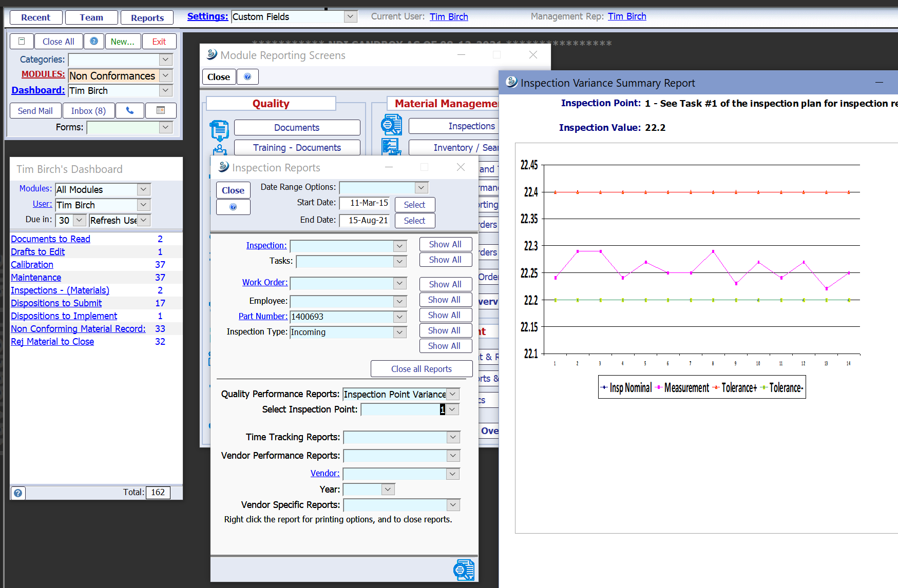Screen dimensions: 898x588
Task: Open the Calibration link in the dashboard
Action: coord(32,264)
